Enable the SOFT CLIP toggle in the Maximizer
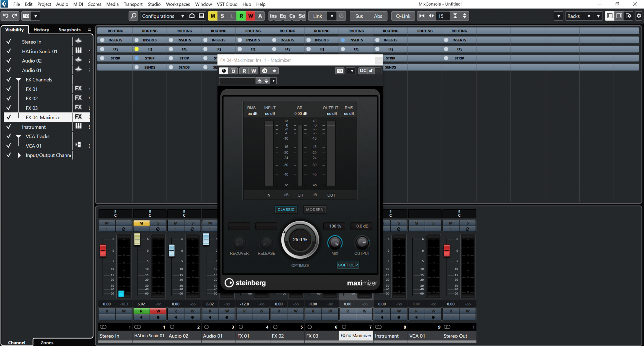This screenshot has height=346, width=644. click(x=348, y=265)
